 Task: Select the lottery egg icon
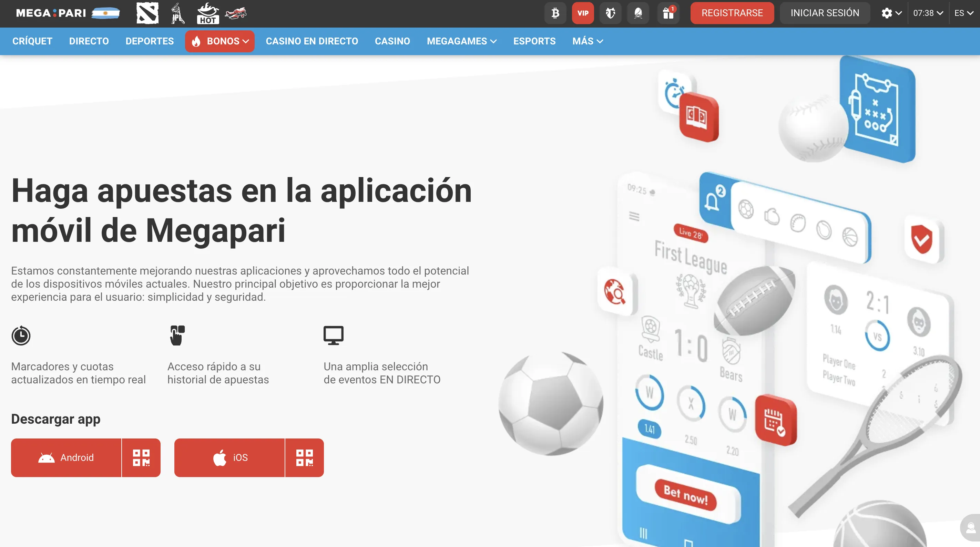click(639, 13)
